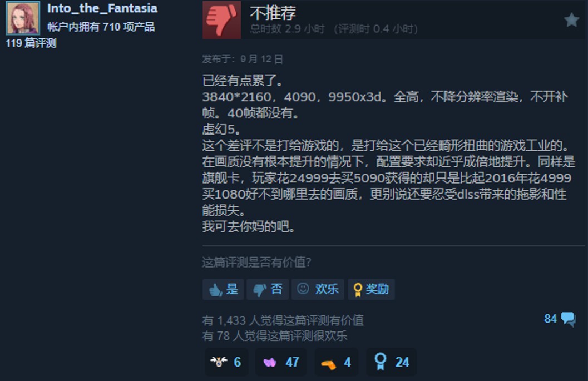The image size is (588, 381).
Task: Open the 119 篇评测 reviews link
Action: 31,43
